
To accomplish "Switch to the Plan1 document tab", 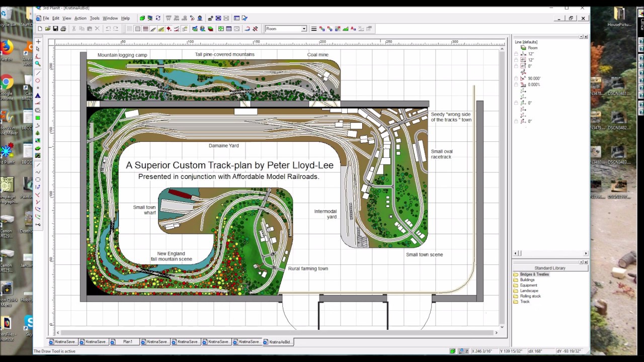I will click(124, 342).
